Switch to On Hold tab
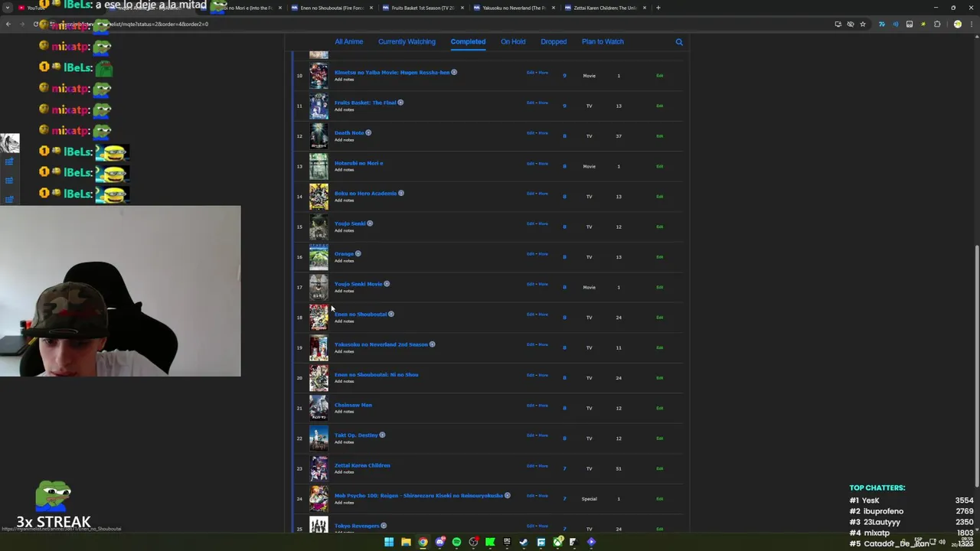The image size is (980, 551). point(513,41)
